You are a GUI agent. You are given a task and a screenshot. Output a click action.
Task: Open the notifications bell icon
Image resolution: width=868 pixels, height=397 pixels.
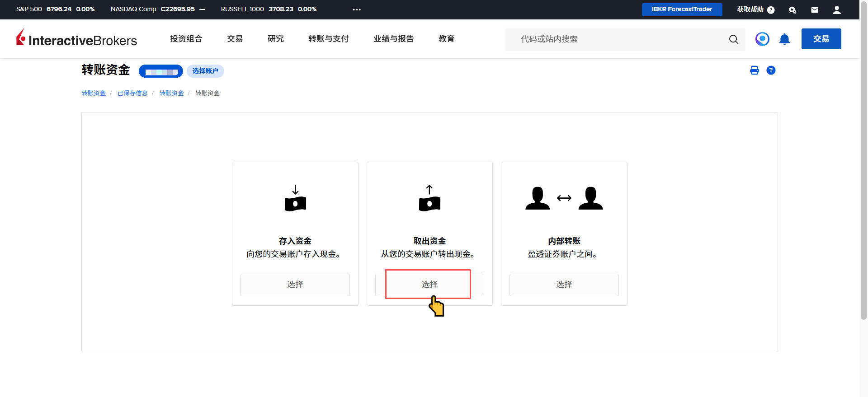[x=784, y=39]
